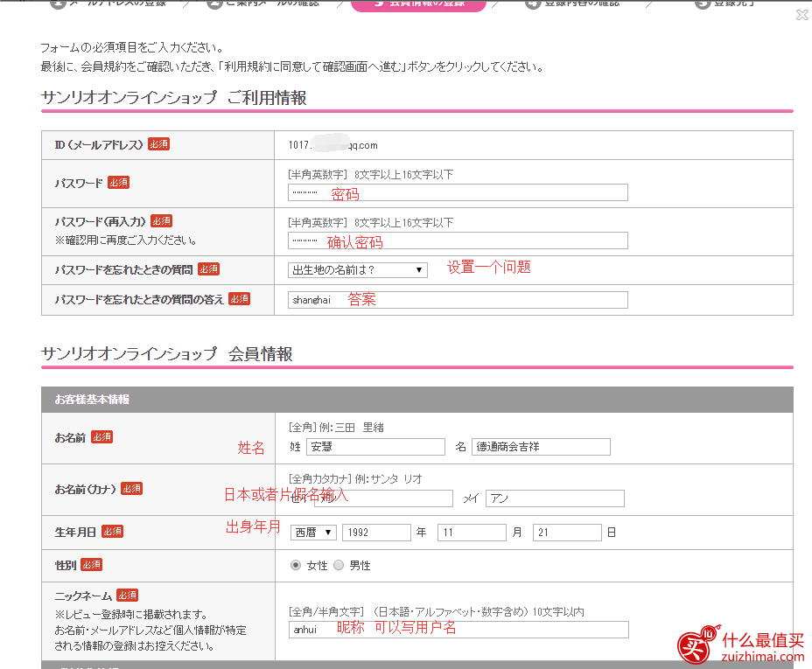812x669 pixels.
Task: Click the birth day field 21
Action: [567, 533]
